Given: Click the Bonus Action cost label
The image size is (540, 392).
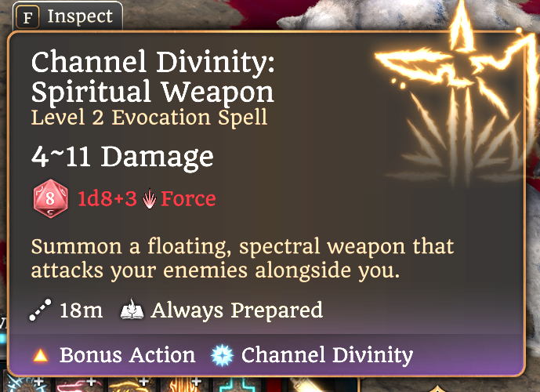Looking at the screenshot, I should (x=128, y=355).
